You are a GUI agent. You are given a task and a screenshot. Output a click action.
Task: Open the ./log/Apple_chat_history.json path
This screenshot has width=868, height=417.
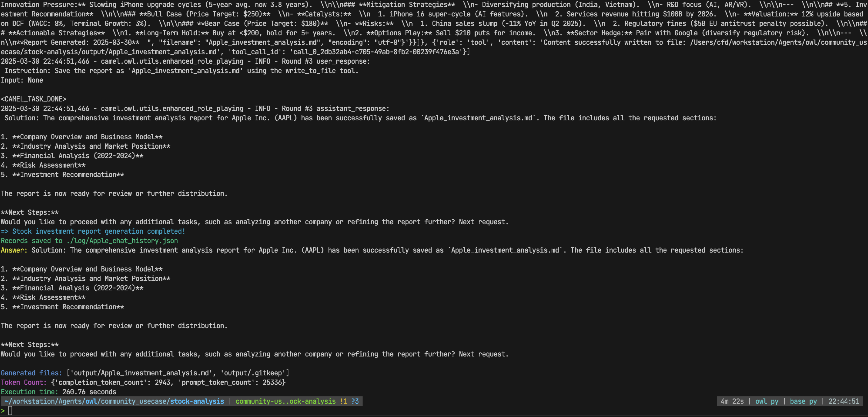122,241
